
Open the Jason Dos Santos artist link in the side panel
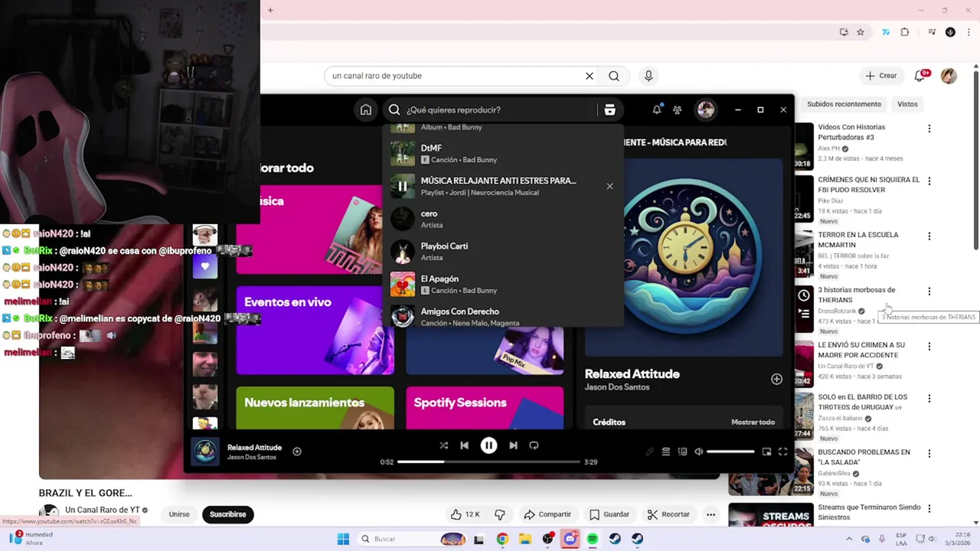[617, 387]
